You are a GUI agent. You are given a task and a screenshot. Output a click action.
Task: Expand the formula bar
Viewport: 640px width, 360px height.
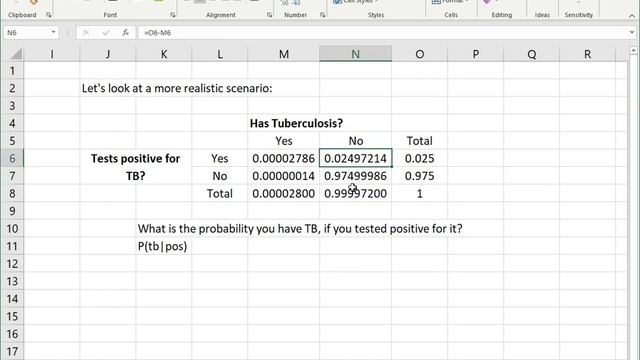[x=632, y=32]
